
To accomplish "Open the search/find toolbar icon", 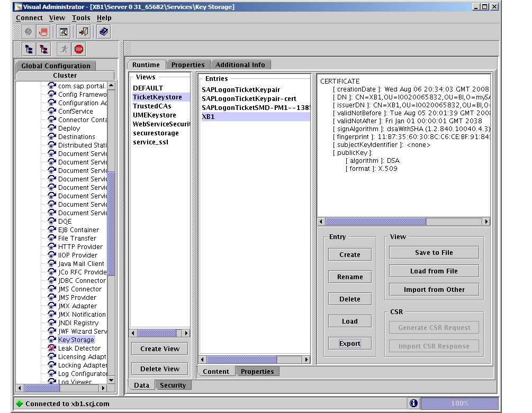I will click(64, 32).
